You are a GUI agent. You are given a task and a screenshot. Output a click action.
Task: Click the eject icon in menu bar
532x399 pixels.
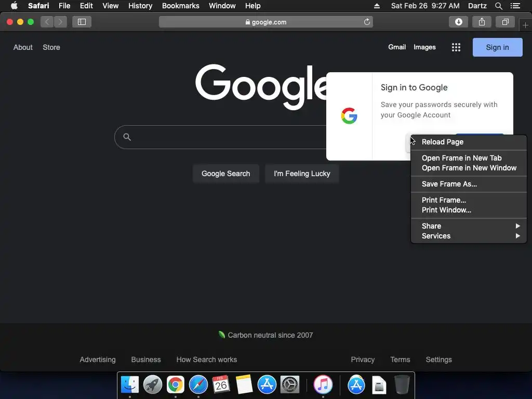377,6
